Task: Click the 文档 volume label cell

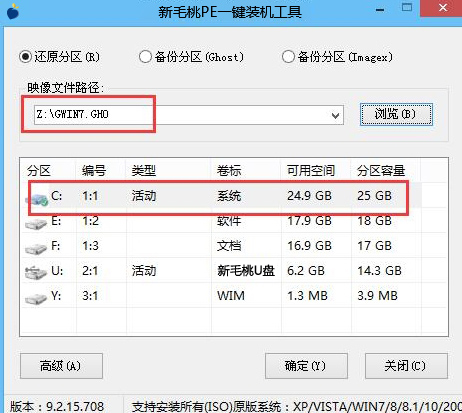Action: pyautogui.click(x=229, y=246)
